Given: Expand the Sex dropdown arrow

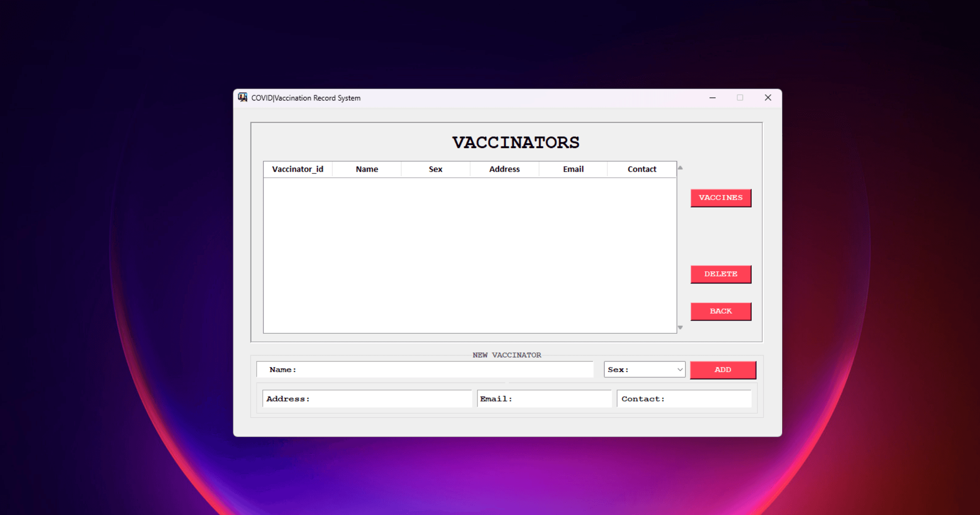Looking at the screenshot, I should point(679,370).
